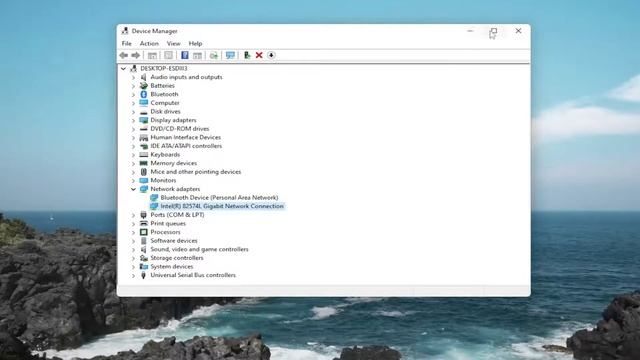Image resolution: width=640 pixels, height=360 pixels.
Task: Select the Computer category label
Action: 165,103
